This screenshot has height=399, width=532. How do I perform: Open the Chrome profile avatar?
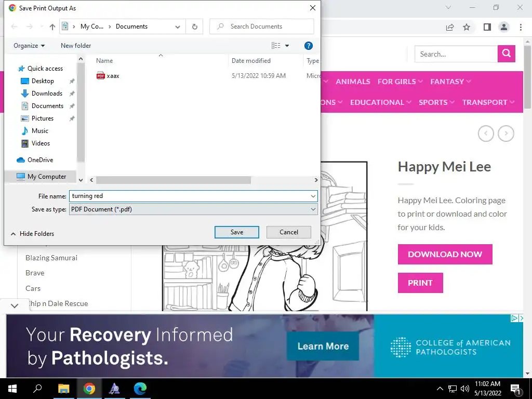[x=504, y=27]
